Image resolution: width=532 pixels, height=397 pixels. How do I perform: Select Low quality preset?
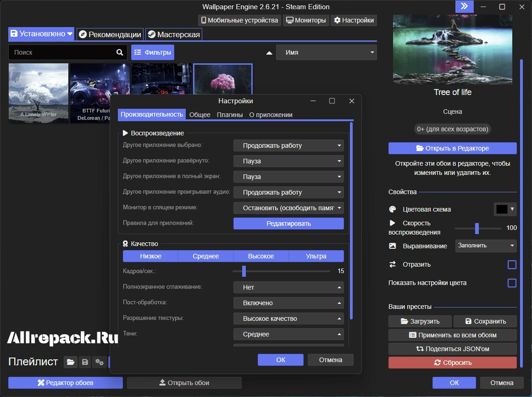click(150, 256)
